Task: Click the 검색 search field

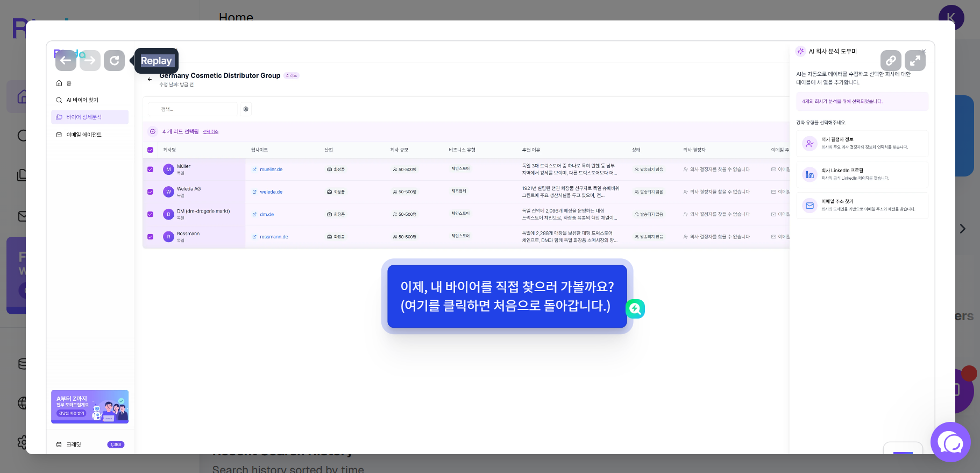Action: click(x=193, y=109)
